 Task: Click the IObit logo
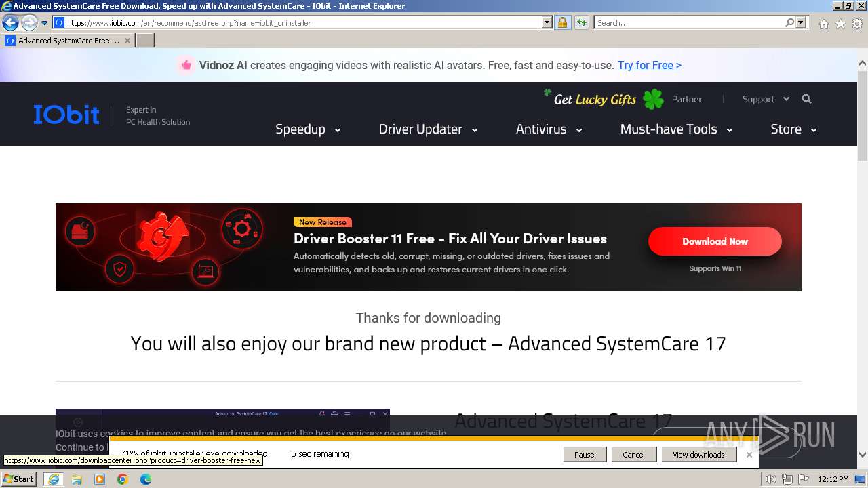point(66,115)
